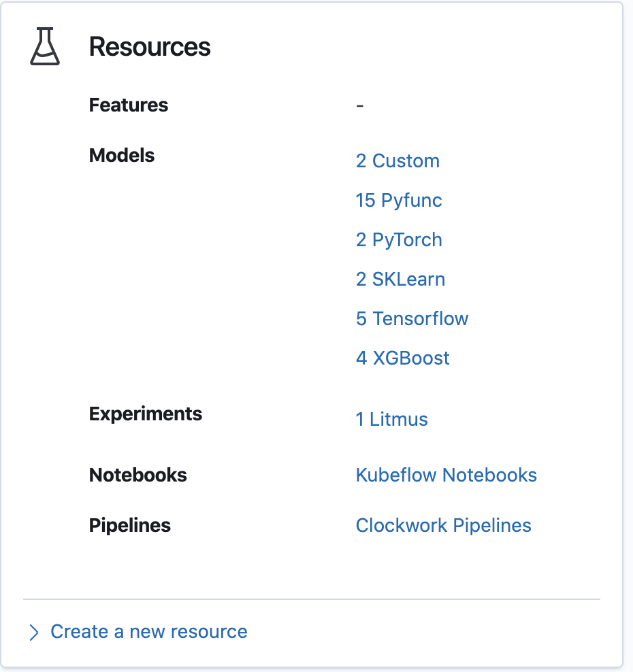The height and width of the screenshot is (672, 633).
Task: Open the 1 Litmus experiments link
Action: 391,420
